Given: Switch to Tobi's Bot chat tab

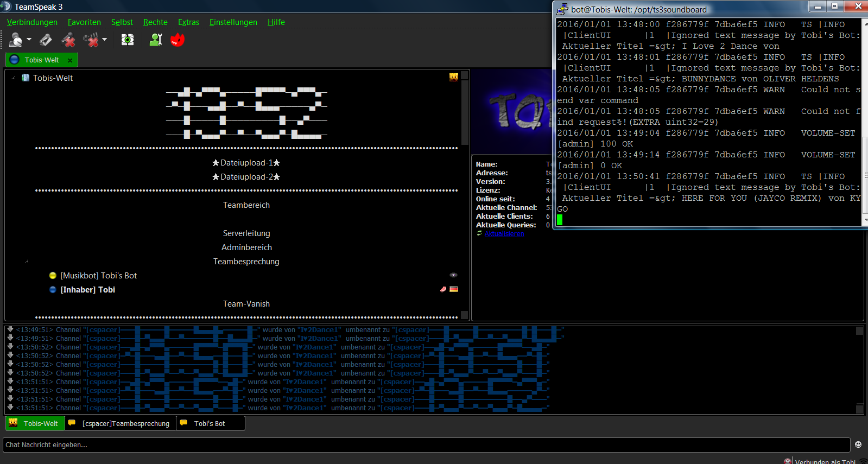Looking at the screenshot, I should tap(211, 423).
